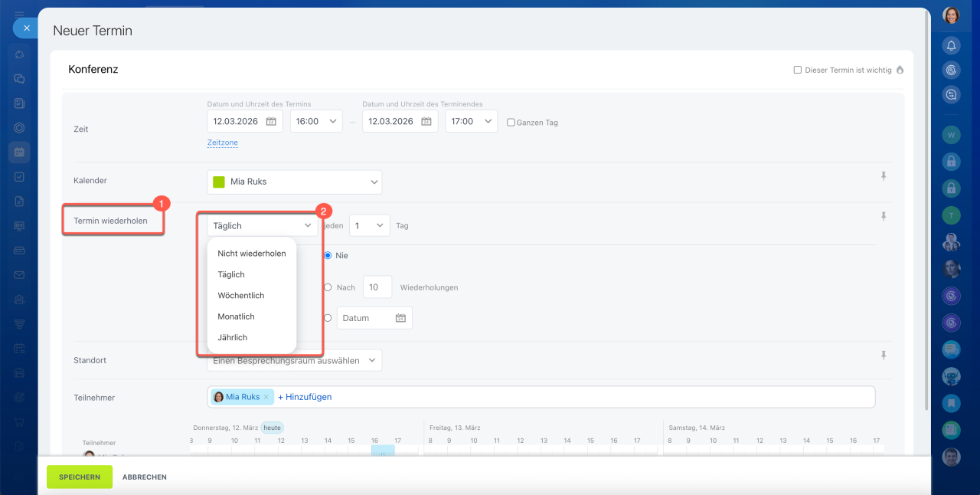Open calendar picker for end date

pos(426,121)
